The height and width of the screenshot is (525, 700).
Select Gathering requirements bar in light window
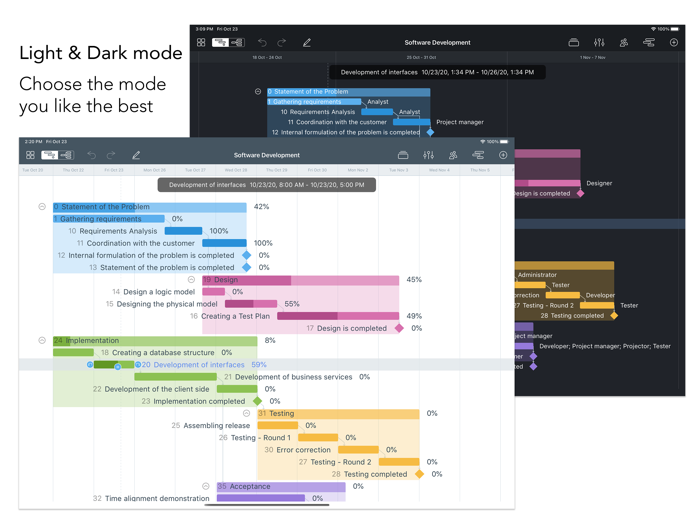(x=108, y=219)
